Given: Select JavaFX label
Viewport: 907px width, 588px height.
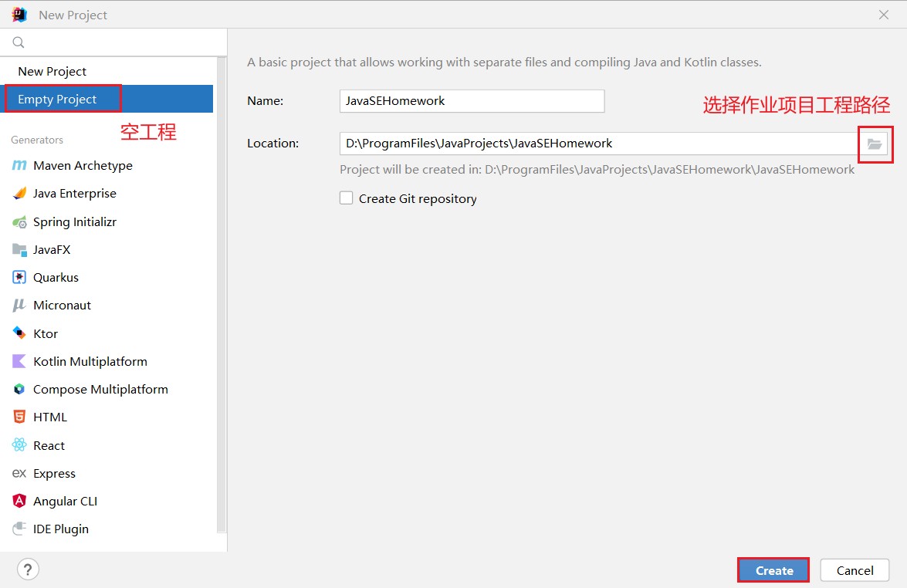Looking at the screenshot, I should pyautogui.click(x=52, y=250).
